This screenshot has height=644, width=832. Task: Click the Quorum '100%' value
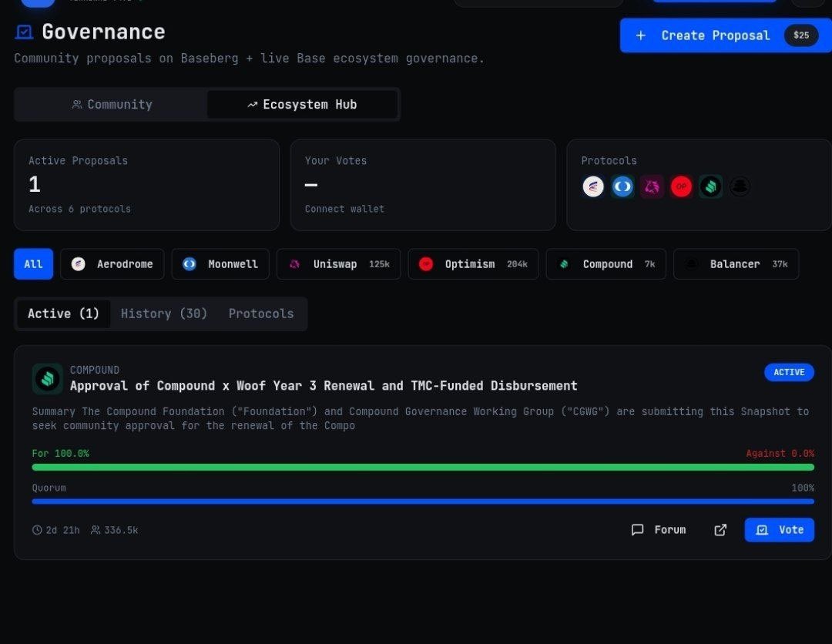[x=803, y=488]
